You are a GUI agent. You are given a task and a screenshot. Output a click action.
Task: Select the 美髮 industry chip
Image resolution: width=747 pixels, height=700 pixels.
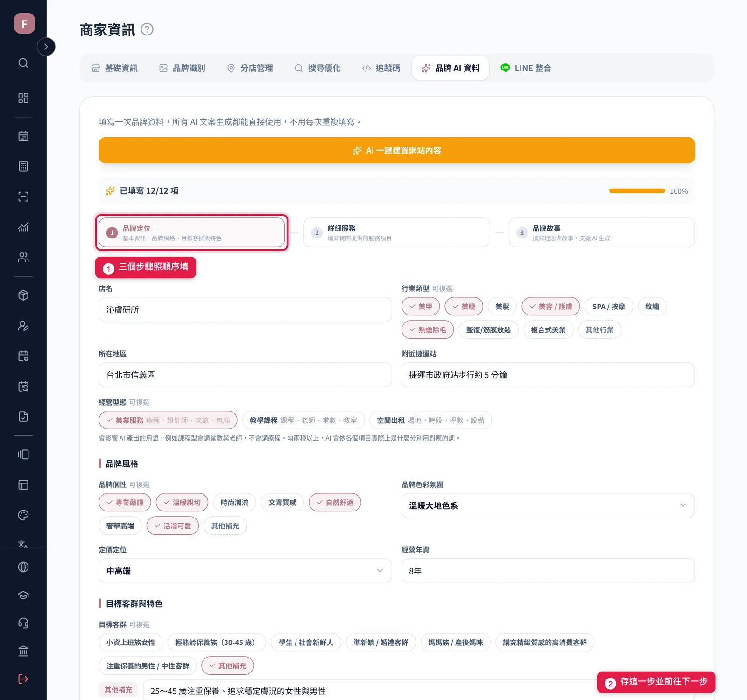502,307
